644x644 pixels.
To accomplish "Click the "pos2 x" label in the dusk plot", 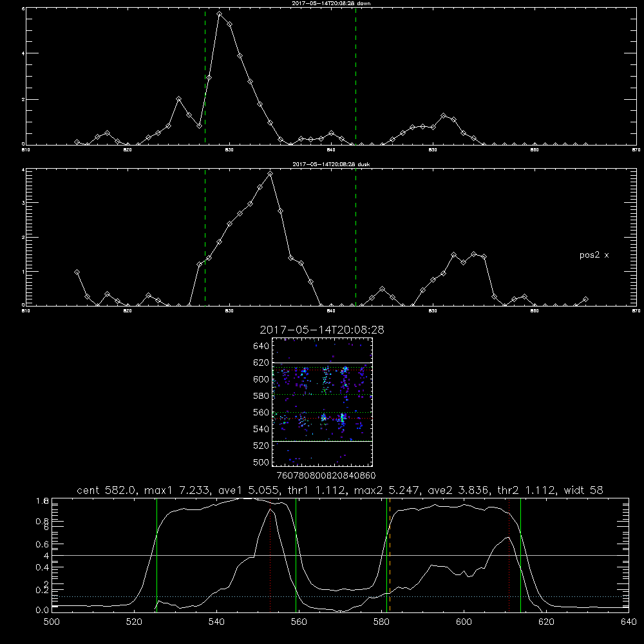I will tap(594, 255).
